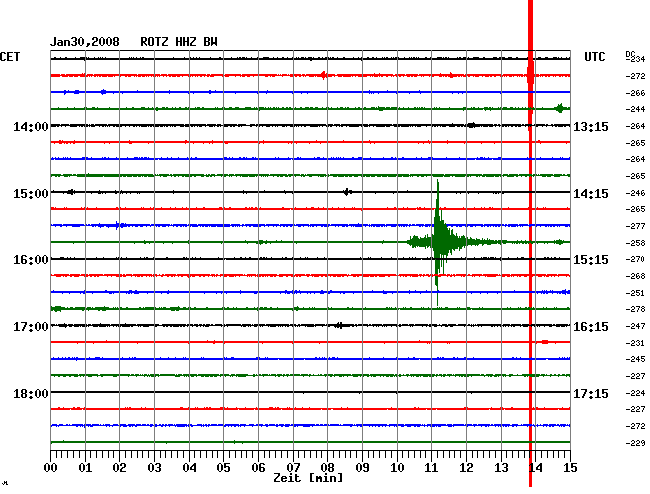The image size is (650, 494).
Task: Select minute tick label 06
Action: pyautogui.click(x=258, y=468)
